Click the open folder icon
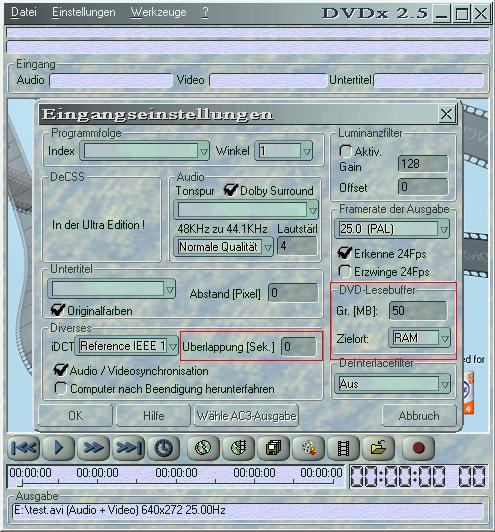The height and width of the screenshot is (532, 495). tap(379, 448)
